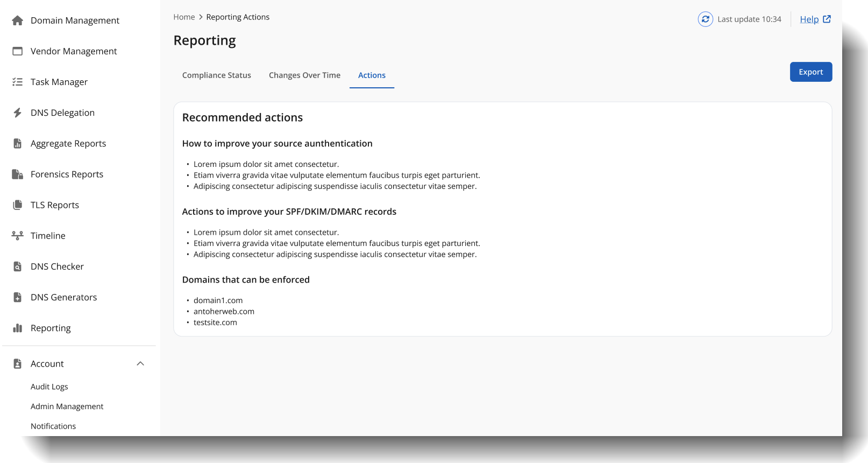
Task: Click the Timeline nodes icon
Action: coord(18,236)
